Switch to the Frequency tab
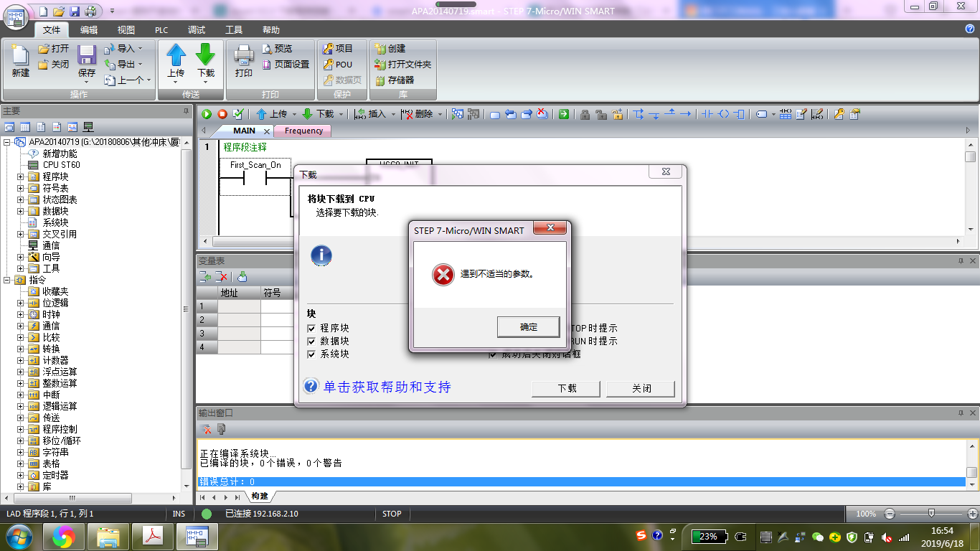The image size is (980, 551). (303, 131)
